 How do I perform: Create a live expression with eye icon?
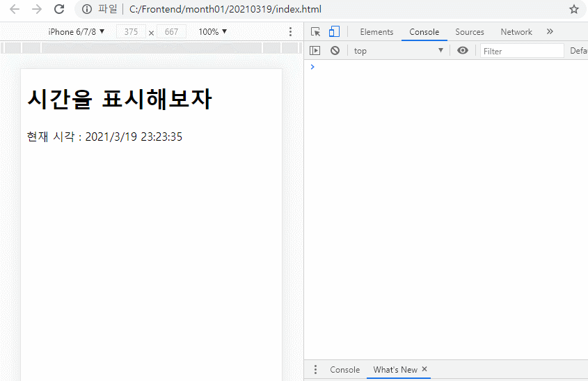[463, 50]
